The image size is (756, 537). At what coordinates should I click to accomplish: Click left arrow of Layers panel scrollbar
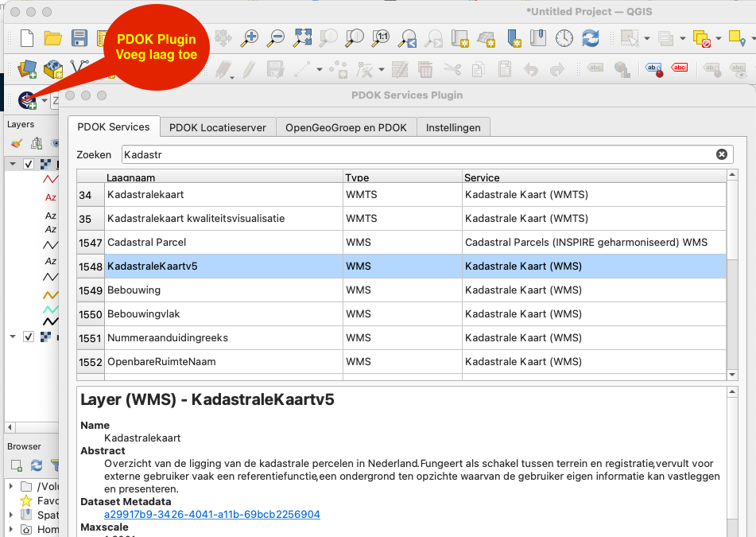click(x=10, y=427)
